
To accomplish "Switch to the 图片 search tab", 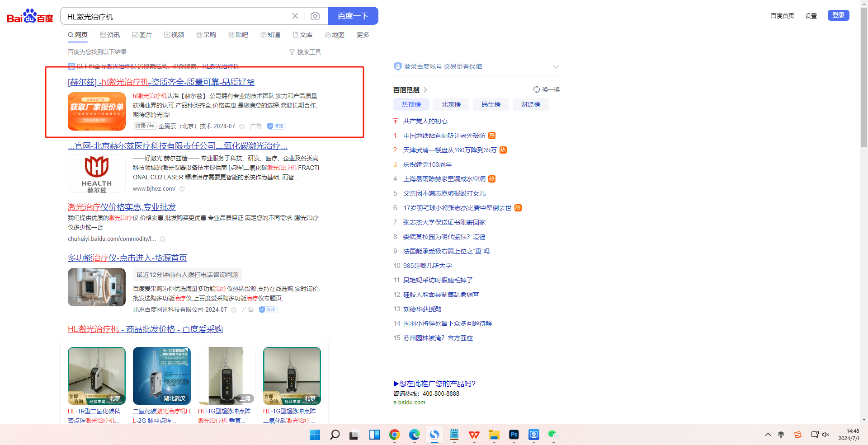I will (x=142, y=35).
